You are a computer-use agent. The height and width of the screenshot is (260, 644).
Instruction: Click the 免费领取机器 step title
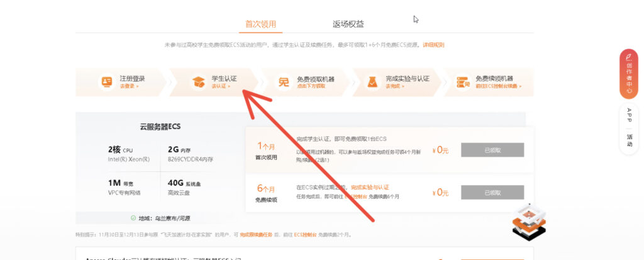pos(316,79)
